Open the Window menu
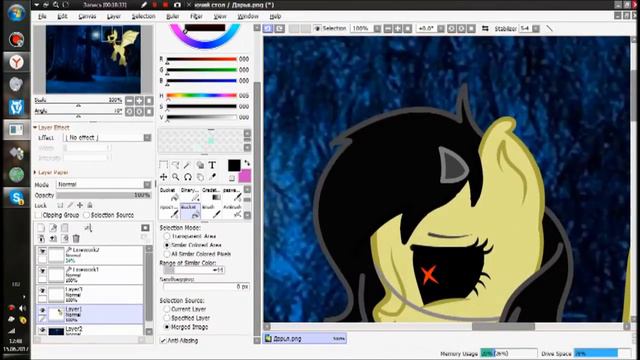The image size is (640, 360). tap(248, 16)
